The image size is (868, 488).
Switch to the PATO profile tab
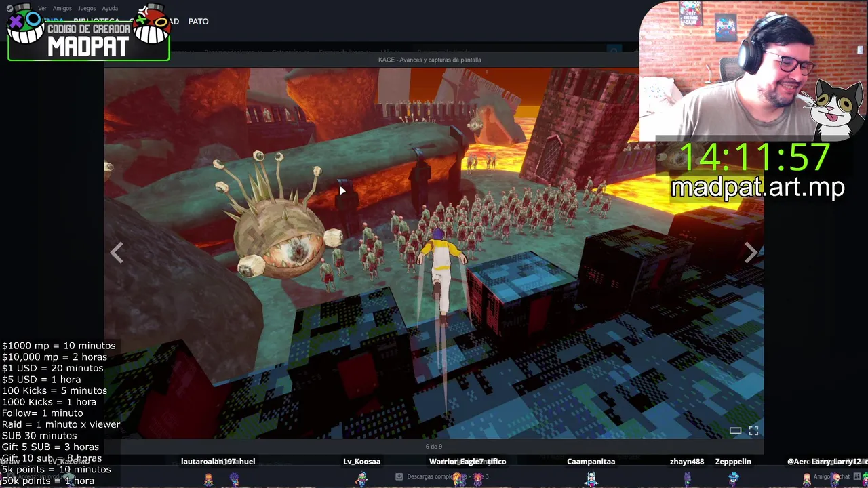pos(198,22)
